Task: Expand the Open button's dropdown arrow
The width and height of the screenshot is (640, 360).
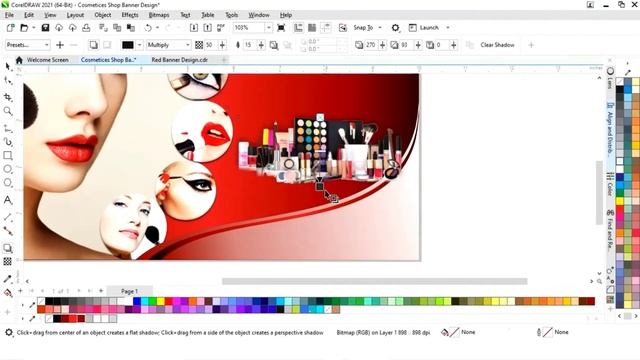Action: tap(33, 28)
